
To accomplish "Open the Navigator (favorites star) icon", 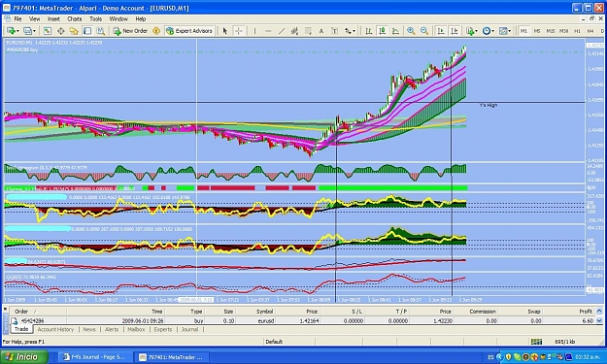I will coord(74,31).
